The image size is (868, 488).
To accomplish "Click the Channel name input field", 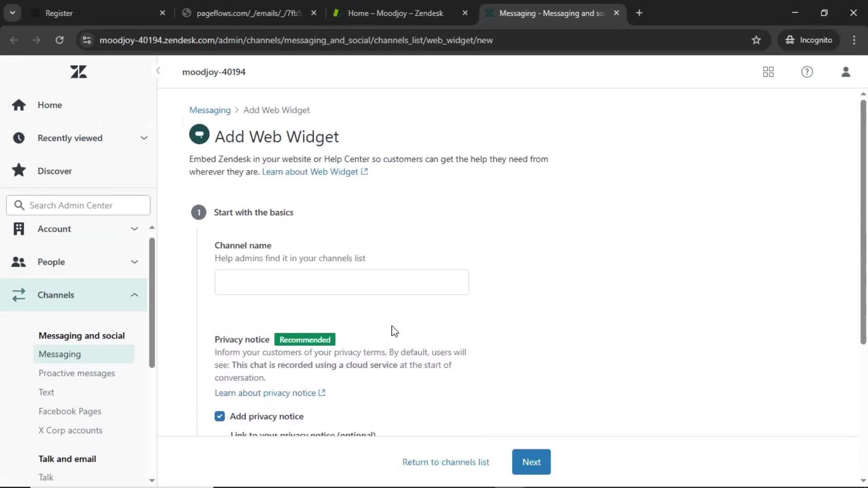I will (342, 282).
